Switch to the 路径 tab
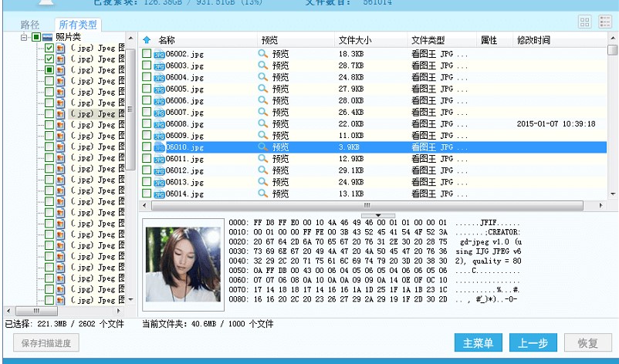This screenshot has height=364, width=619. pyautogui.click(x=30, y=25)
